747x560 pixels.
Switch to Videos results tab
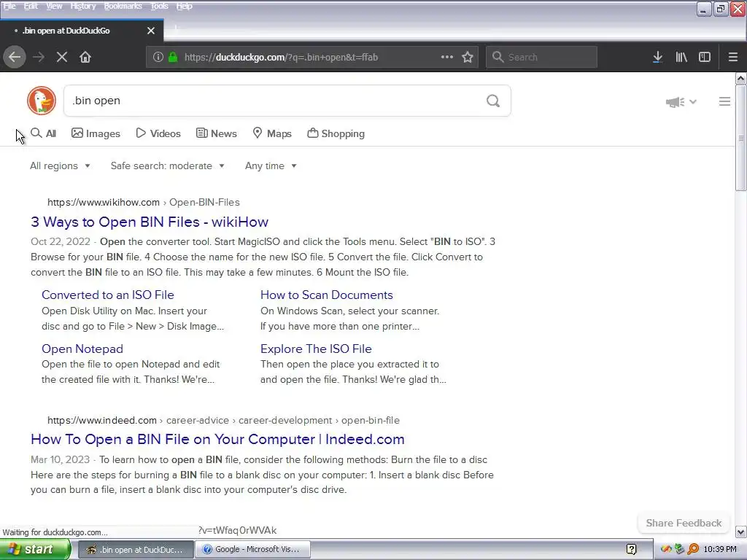click(x=158, y=133)
